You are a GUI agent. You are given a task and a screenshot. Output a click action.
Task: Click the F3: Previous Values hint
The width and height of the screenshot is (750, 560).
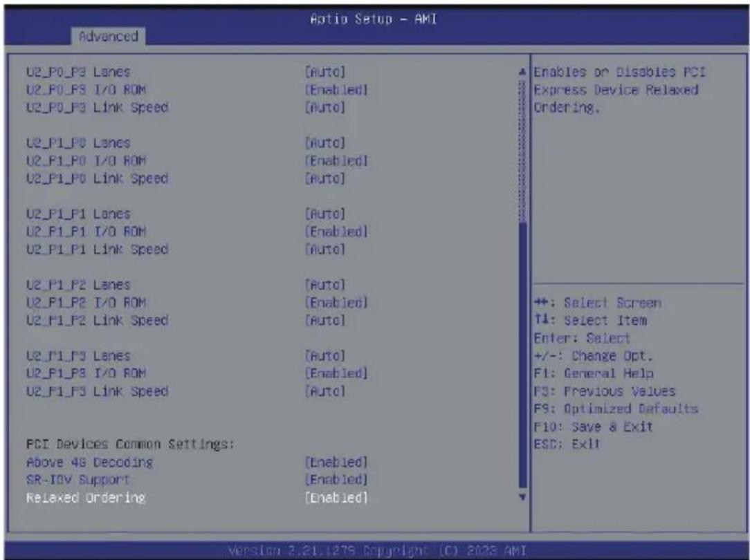click(x=605, y=391)
